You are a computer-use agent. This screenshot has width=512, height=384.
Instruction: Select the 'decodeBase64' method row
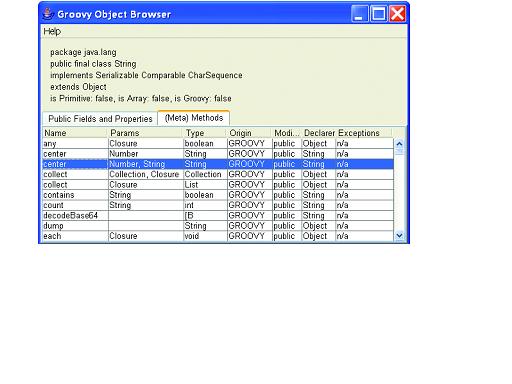coord(218,216)
